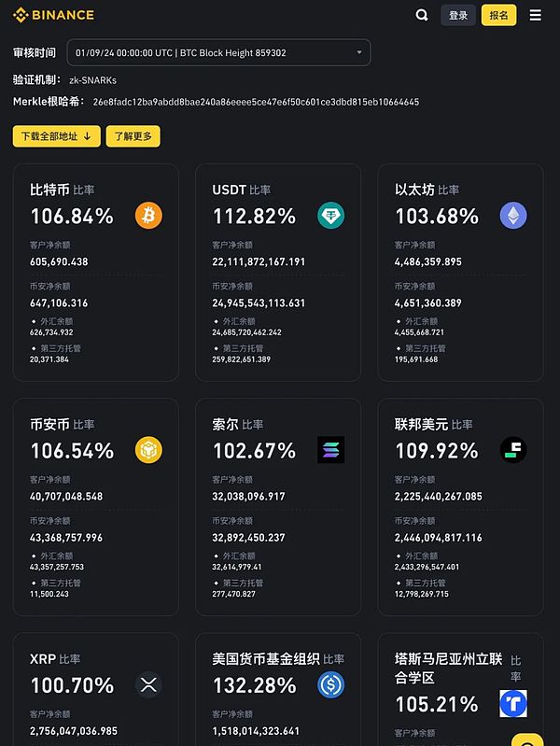This screenshot has height=746, width=560.
Task: Click the FDUSD coin icon
Action: pos(512,450)
